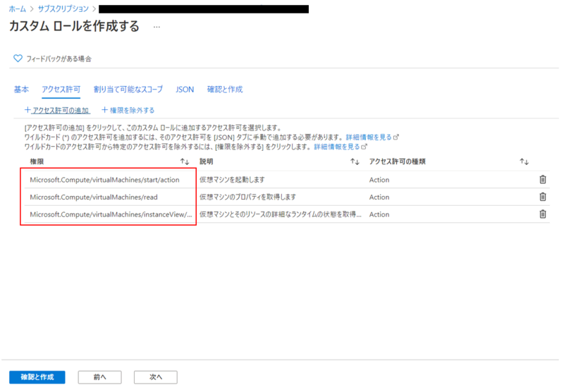Switch to the 基本 tab

click(22, 90)
